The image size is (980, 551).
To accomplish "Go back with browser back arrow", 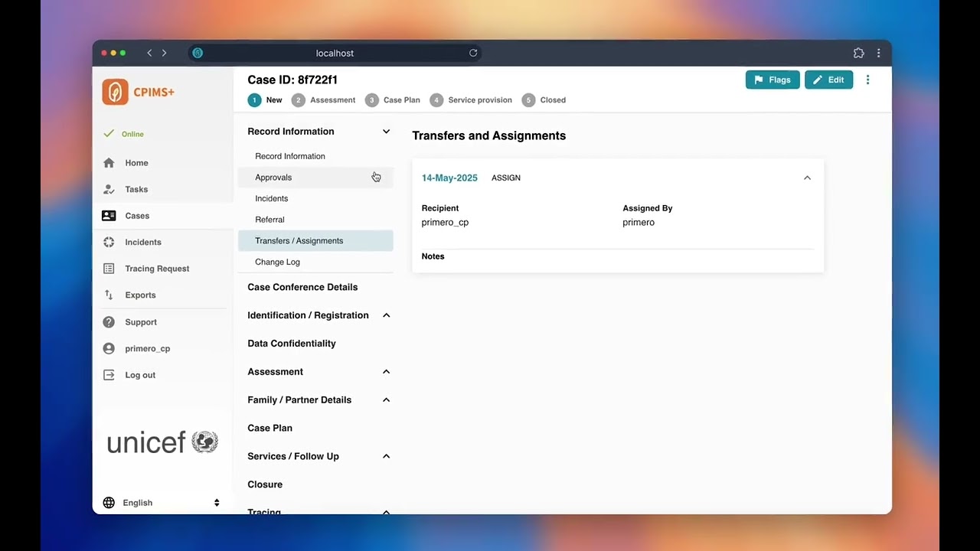I will (149, 53).
